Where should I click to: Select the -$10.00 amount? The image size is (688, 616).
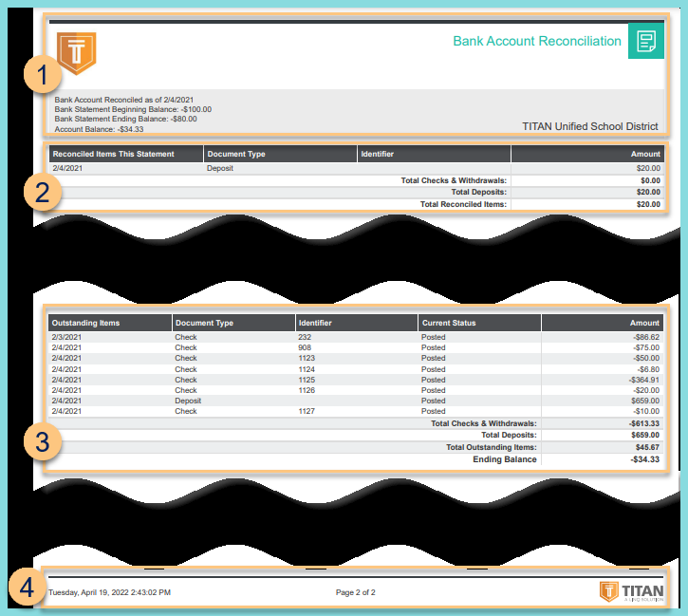[646, 411]
